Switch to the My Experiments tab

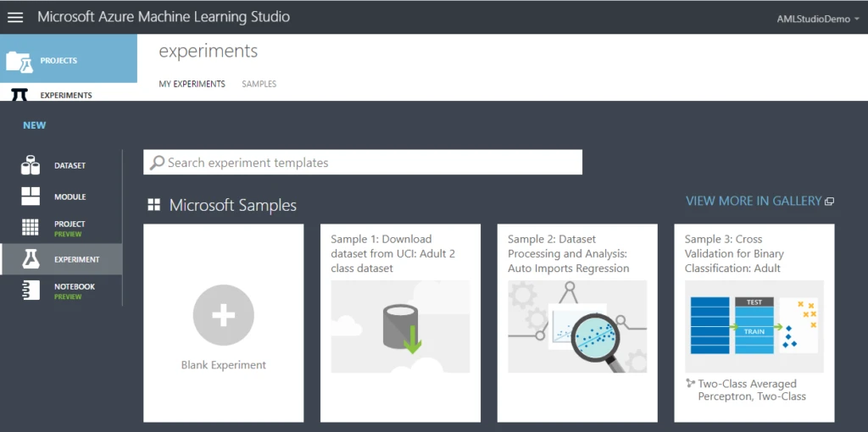pos(192,84)
